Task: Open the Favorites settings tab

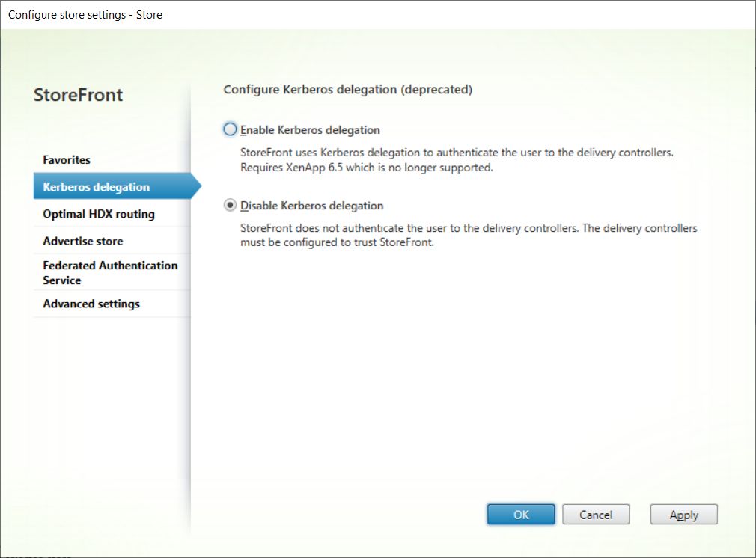Action: click(112, 159)
